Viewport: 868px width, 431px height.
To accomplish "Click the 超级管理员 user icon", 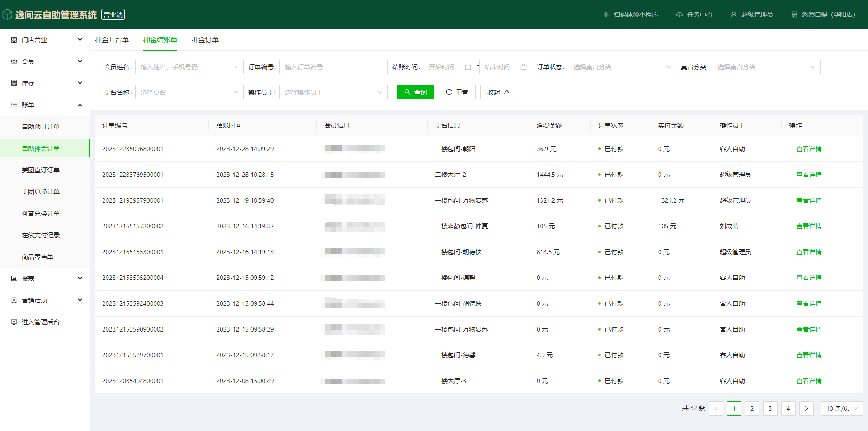I will (734, 14).
